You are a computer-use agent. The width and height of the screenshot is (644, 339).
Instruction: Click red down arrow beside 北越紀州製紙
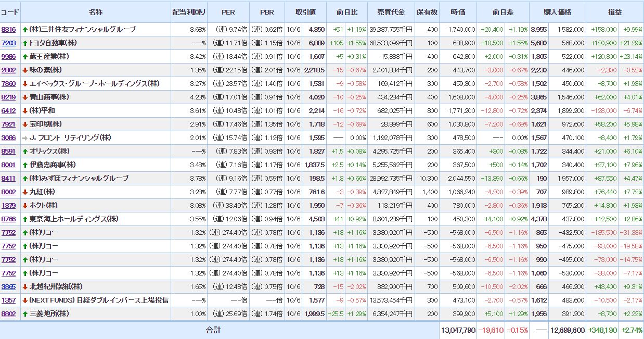(x=25, y=286)
